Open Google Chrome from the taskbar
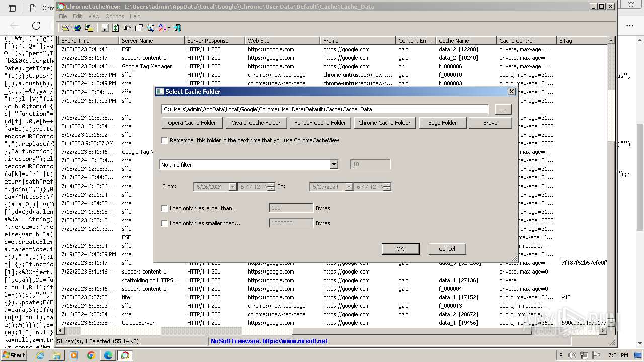The height and width of the screenshot is (362, 644). tap(91, 355)
